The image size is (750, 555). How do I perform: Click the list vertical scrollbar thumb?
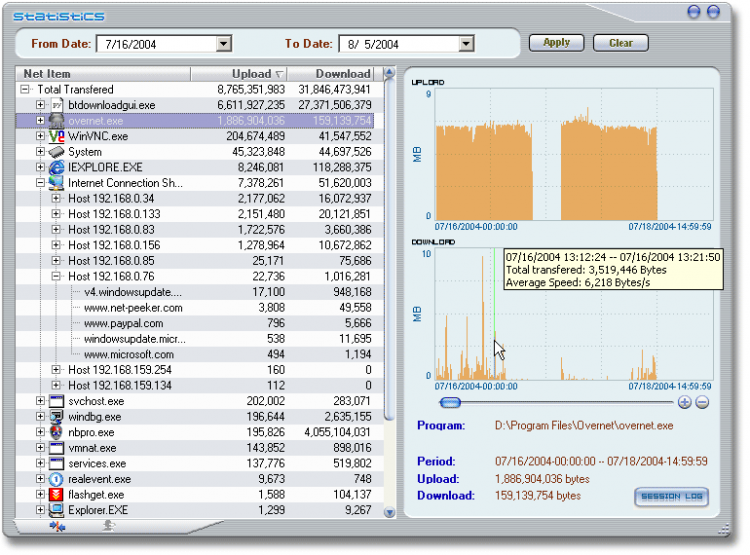(389, 250)
